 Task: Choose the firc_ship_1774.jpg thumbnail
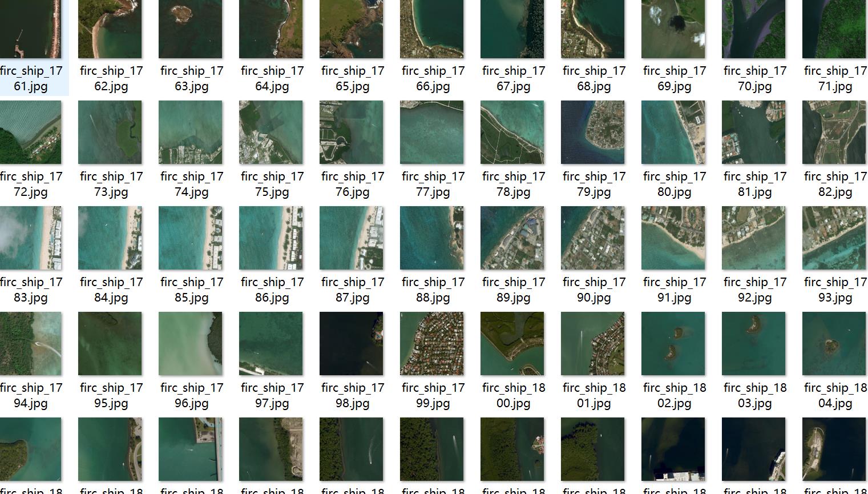pyautogui.click(x=191, y=132)
